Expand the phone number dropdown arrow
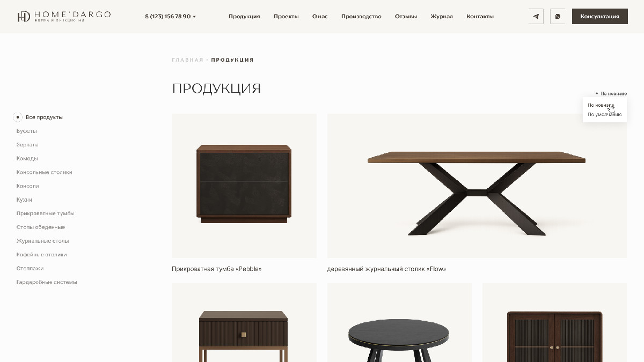The width and height of the screenshot is (644, 362). tap(194, 17)
